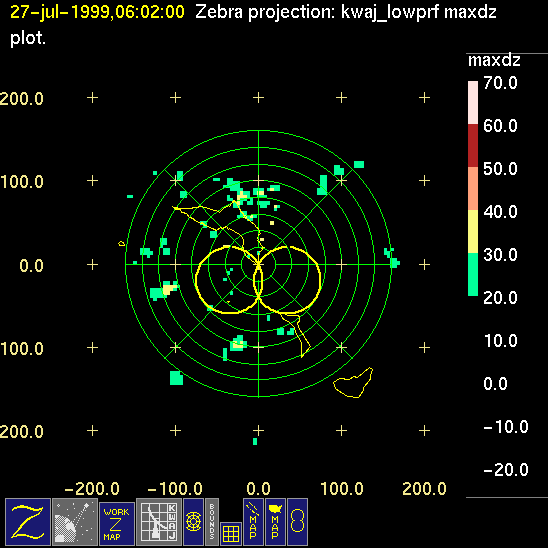548x548 pixels.
Task: Click the vertical BOUNDS button
Action: pyautogui.click(x=212, y=522)
